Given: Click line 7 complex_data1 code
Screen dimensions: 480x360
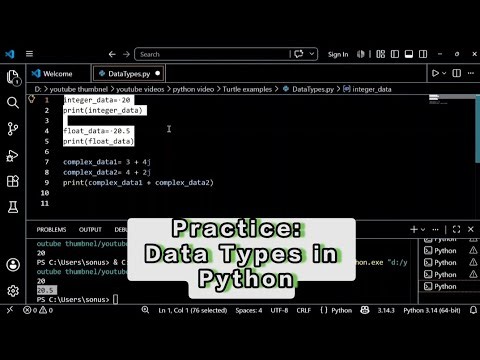Looking at the screenshot, I should pos(107,162).
